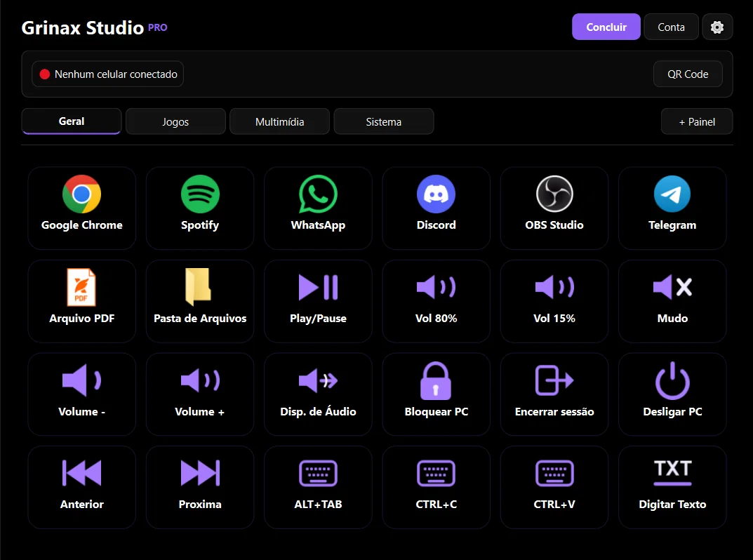Launch the Discord shortcut tile
Screen dimensions: 753x560
click(436, 208)
